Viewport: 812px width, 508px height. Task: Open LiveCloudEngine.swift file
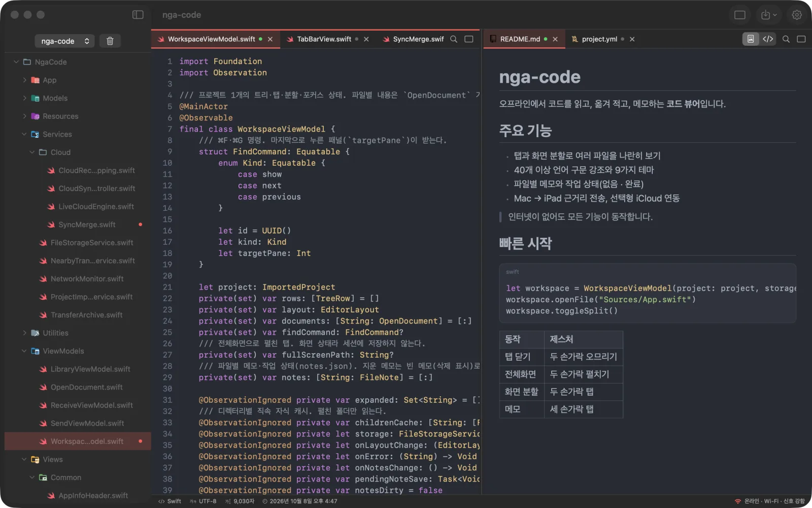[x=78, y=206]
